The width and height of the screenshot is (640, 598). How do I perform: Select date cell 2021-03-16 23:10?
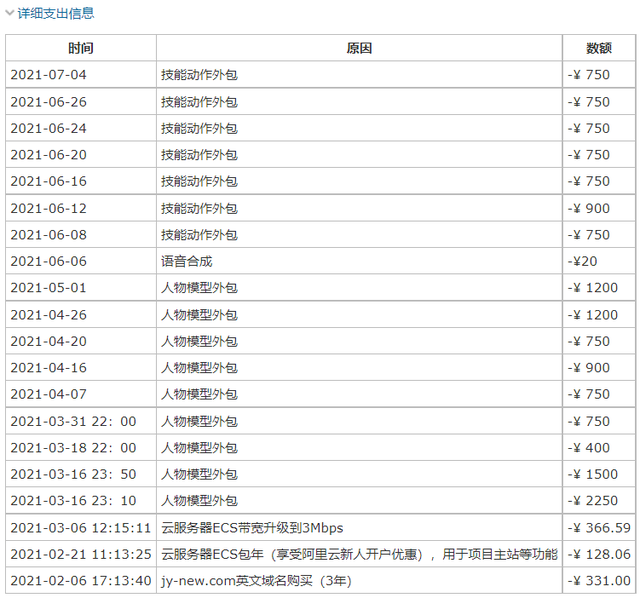pos(81,500)
